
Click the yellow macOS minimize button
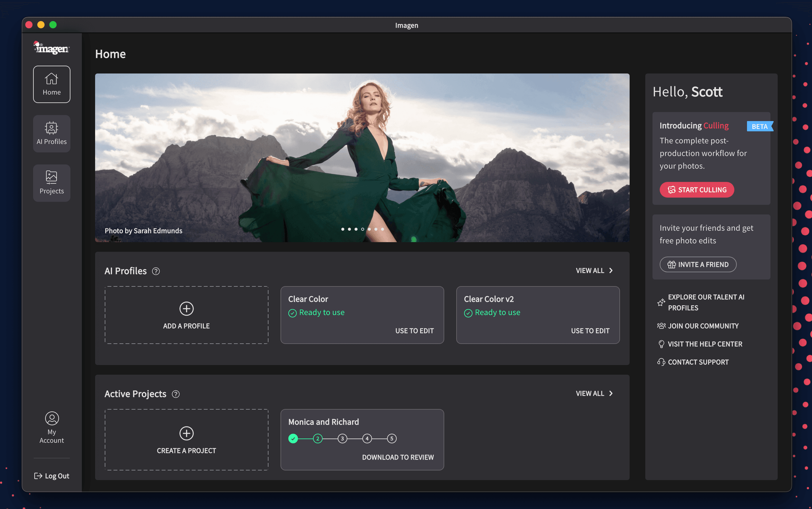[x=41, y=25]
